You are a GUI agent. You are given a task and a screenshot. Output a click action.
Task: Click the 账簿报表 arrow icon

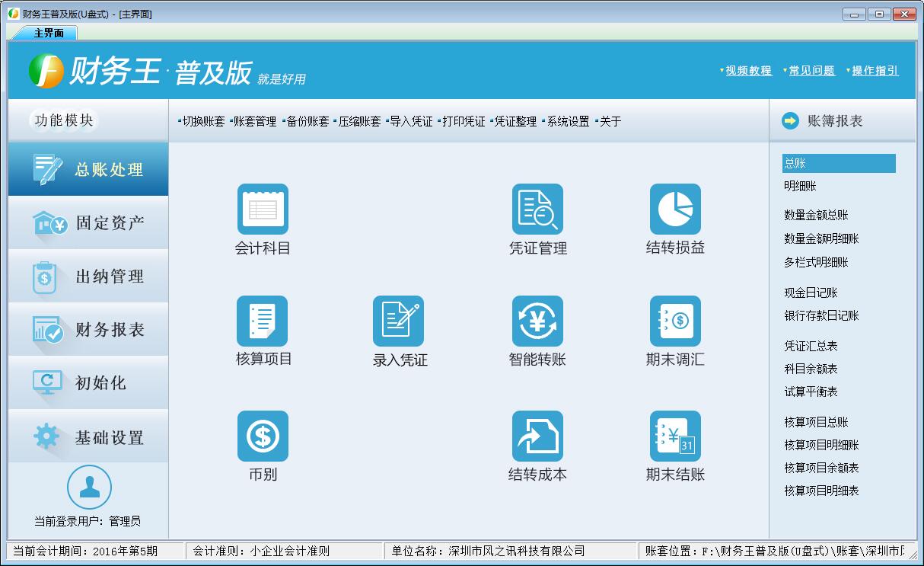click(x=791, y=120)
